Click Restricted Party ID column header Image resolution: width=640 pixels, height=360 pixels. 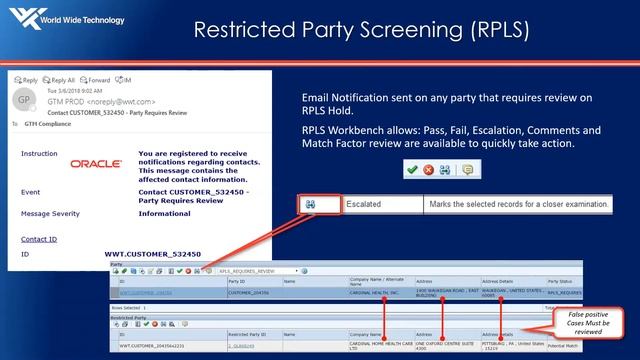coord(247,334)
